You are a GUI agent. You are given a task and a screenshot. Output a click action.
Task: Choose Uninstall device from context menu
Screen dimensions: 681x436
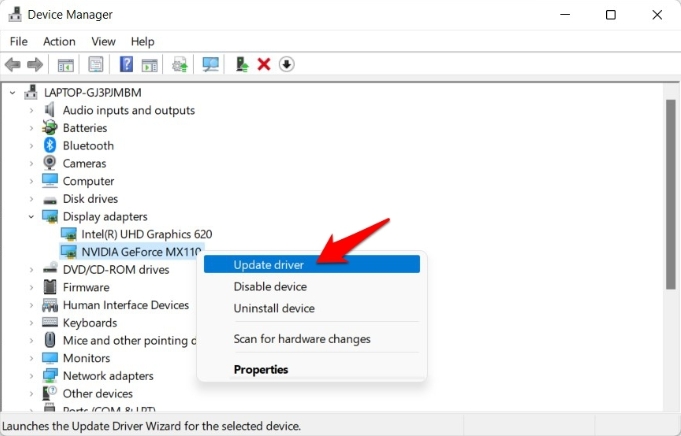point(312,308)
